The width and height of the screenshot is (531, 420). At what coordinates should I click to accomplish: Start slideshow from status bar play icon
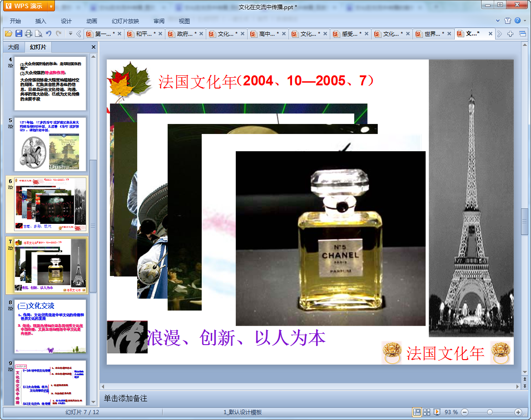(x=437, y=412)
